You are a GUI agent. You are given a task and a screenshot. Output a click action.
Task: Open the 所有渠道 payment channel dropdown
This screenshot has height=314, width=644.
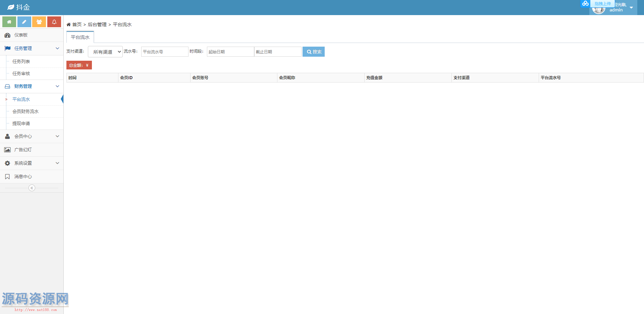pyautogui.click(x=105, y=52)
